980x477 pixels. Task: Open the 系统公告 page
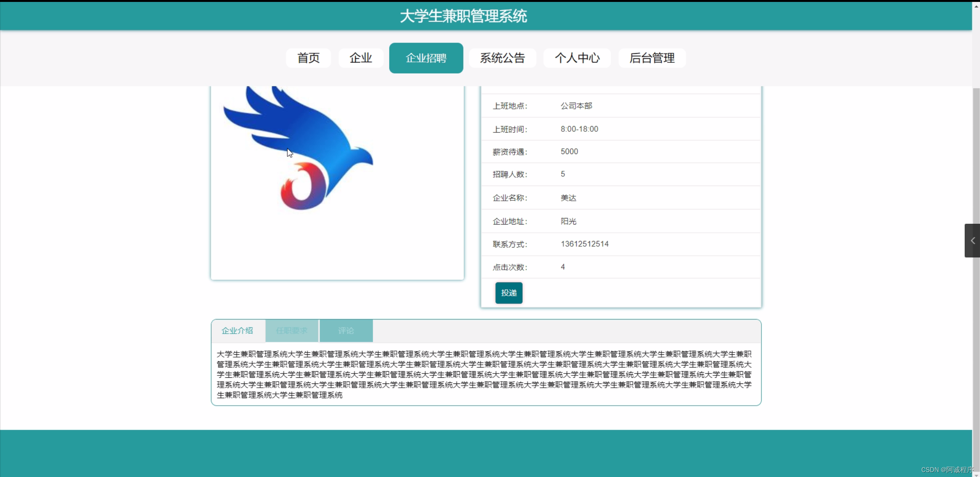(x=502, y=58)
